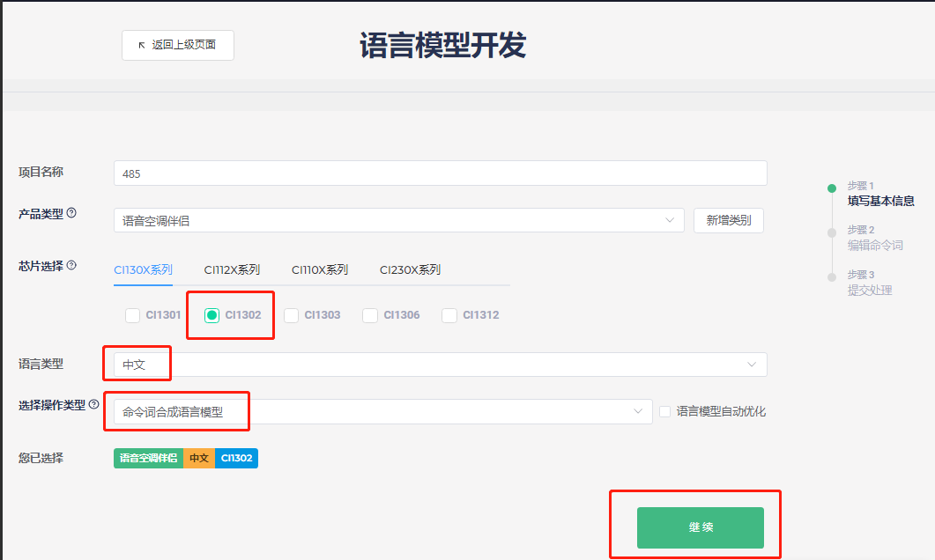Click help icon next to 产品类型
Screen dimensions: 935x560
point(71,213)
